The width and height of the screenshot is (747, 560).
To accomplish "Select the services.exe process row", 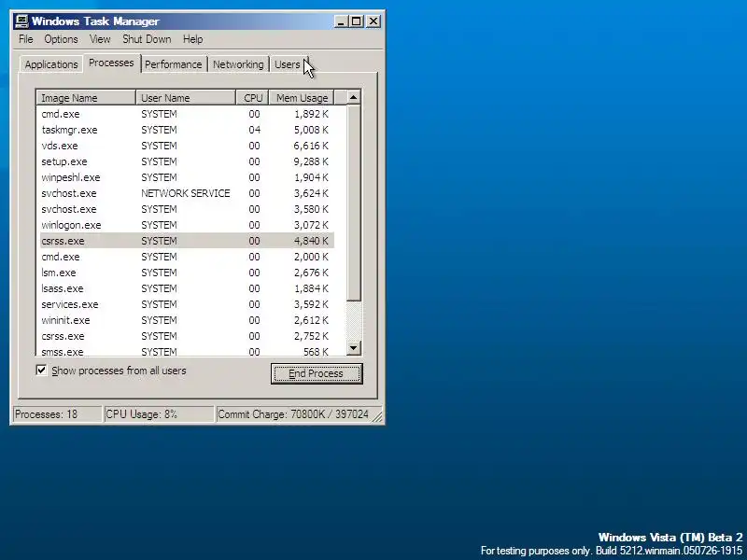I will [188, 304].
